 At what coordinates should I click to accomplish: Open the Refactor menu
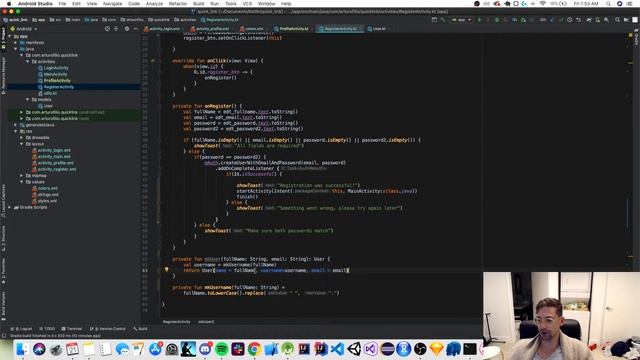[x=178, y=3]
